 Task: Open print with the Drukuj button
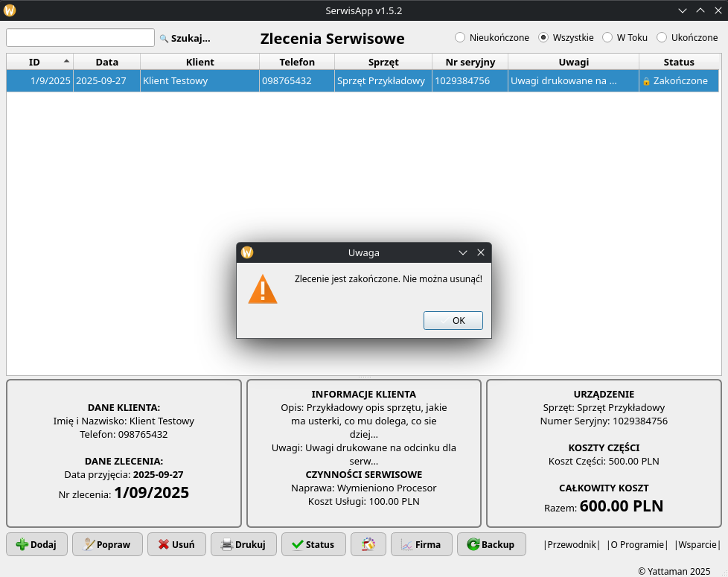coord(243,544)
